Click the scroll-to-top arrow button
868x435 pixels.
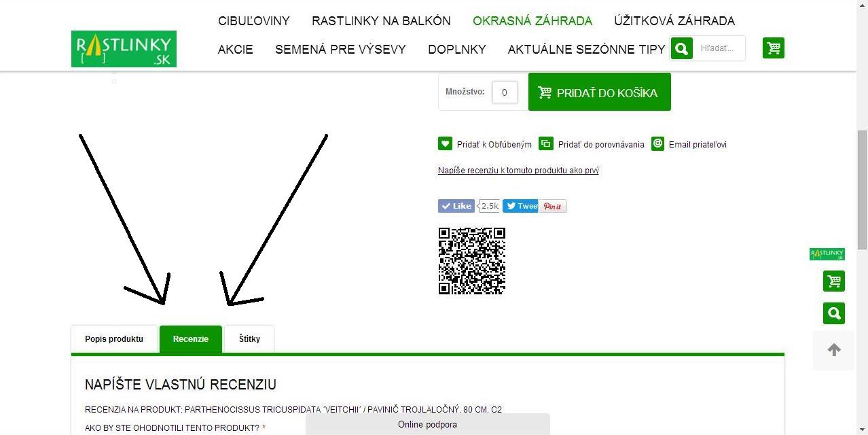tap(834, 349)
